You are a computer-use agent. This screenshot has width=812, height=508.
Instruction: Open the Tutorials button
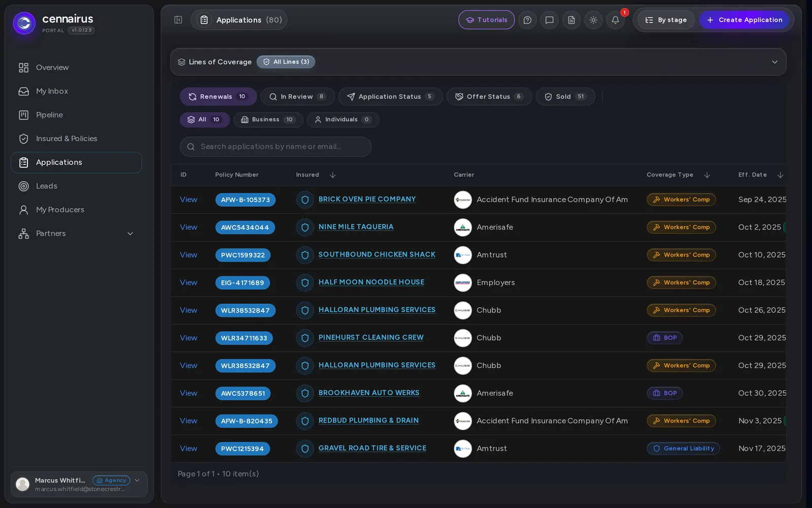click(x=486, y=20)
